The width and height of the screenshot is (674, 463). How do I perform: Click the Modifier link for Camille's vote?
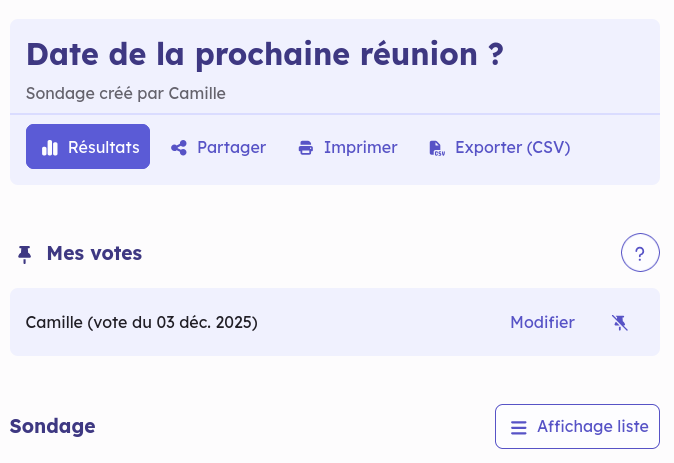pos(542,322)
